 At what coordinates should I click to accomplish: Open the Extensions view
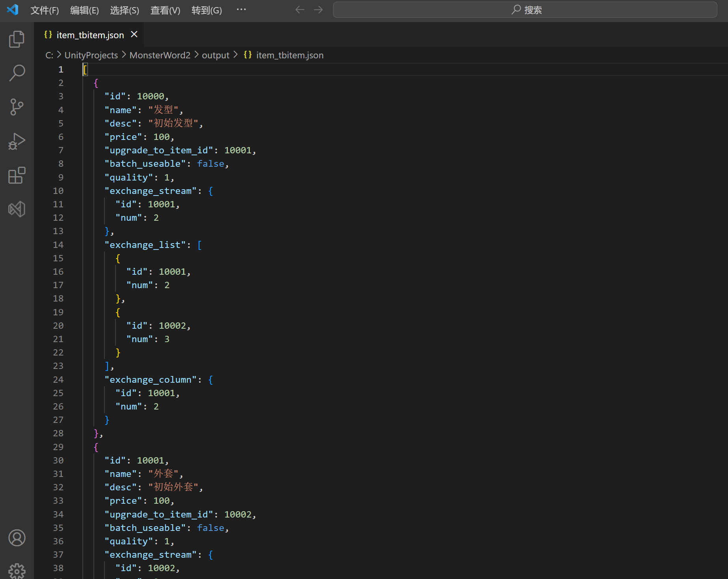[17, 175]
